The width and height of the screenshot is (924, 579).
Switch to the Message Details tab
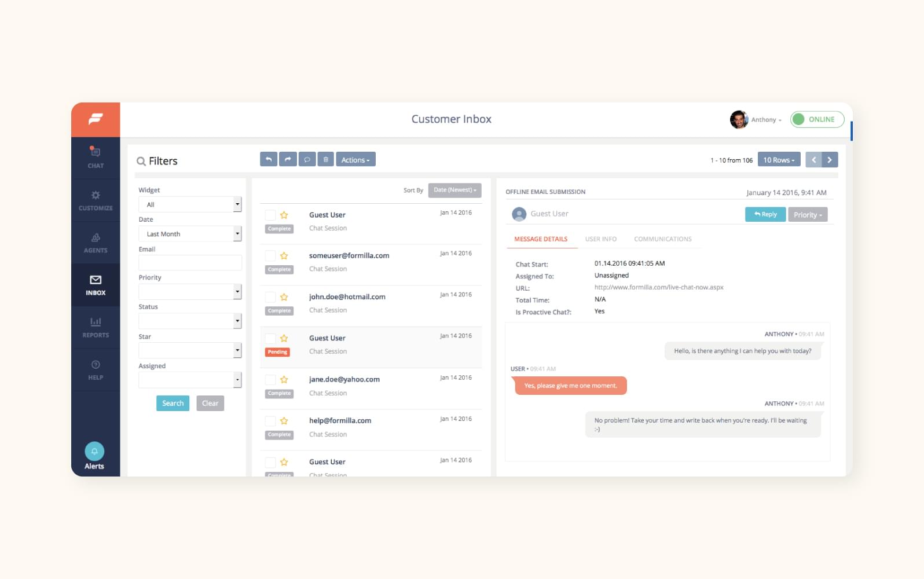[x=541, y=239]
